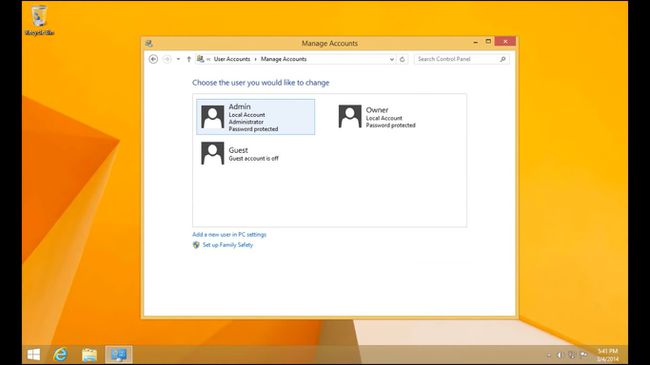
Task: Select the Owner account avatar
Action: (x=350, y=116)
